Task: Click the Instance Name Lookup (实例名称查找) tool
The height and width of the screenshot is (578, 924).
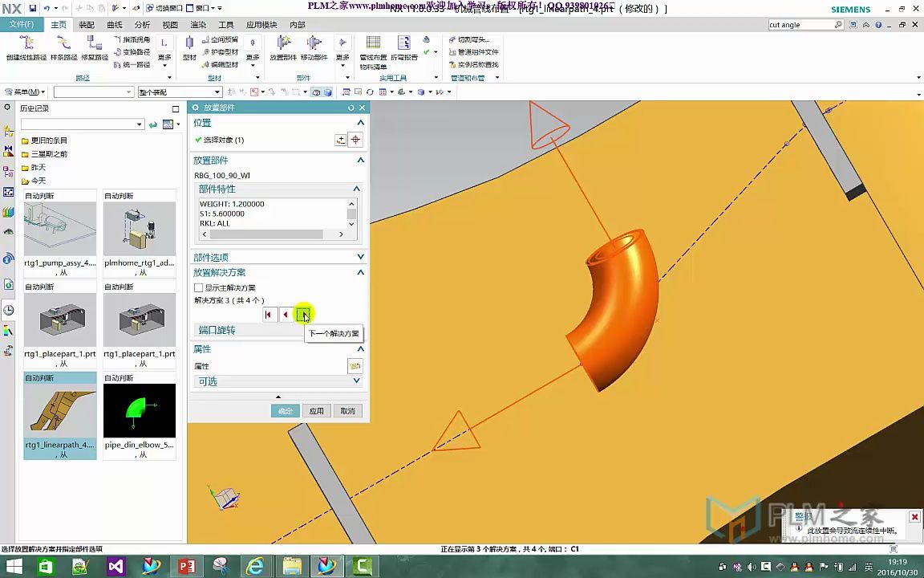Action: pyautogui.click(x=473, y=64)
